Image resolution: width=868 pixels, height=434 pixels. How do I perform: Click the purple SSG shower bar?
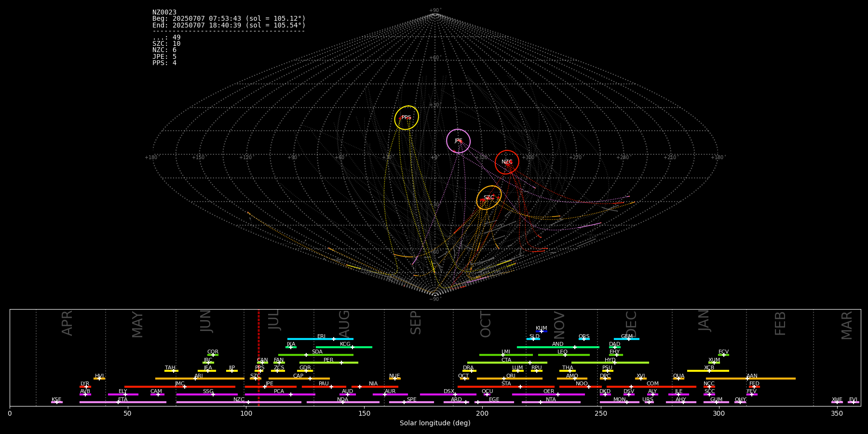pyautogui.click(x=207, y=394)
